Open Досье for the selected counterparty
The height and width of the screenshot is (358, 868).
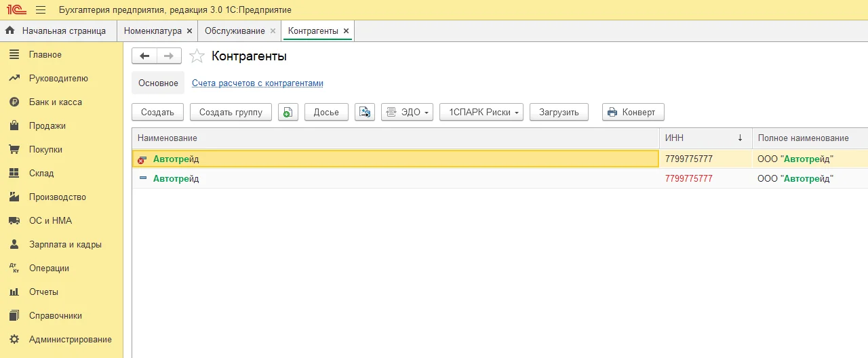point(326,112)
